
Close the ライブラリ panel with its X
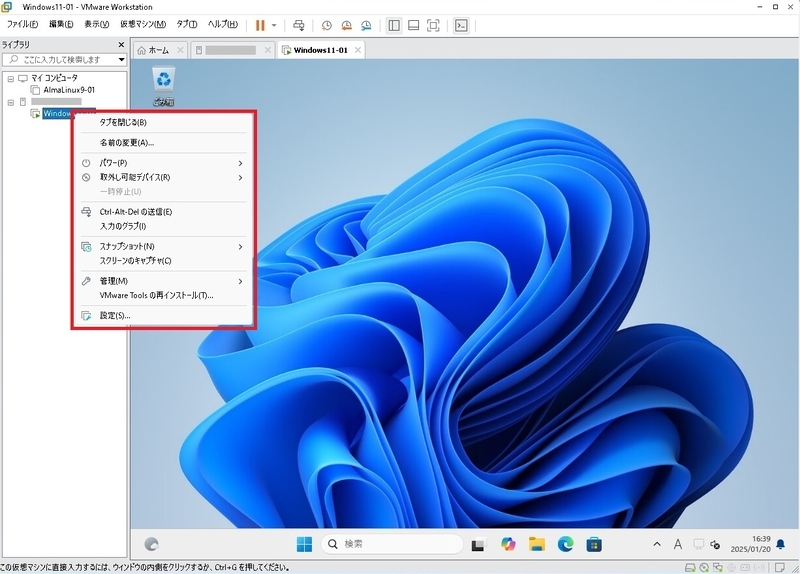pyautogui.click(x=121, y=44)
